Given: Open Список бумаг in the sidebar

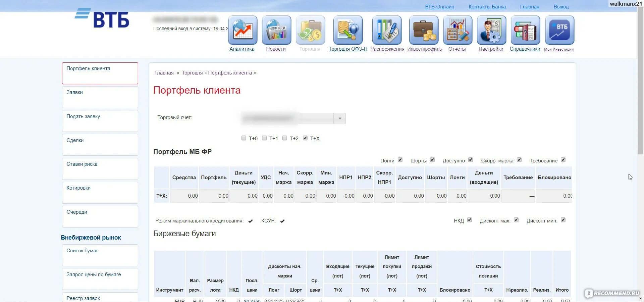Looking at the screenshot, I should 100,255.
